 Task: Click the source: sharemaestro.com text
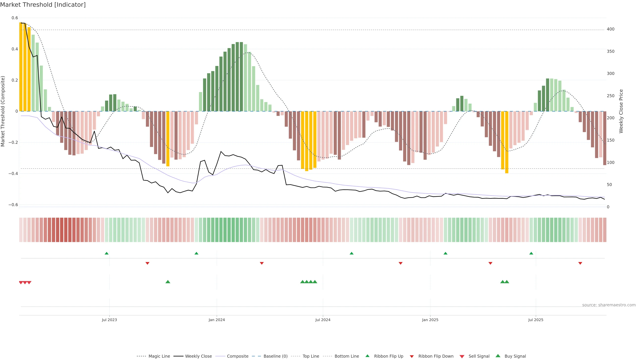[609, 305]
